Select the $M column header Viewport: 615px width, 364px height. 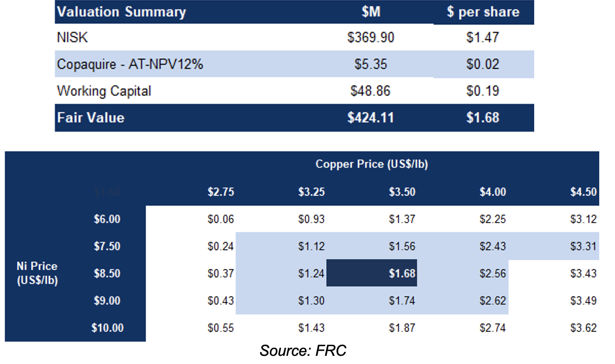click(x=371, y=12)
